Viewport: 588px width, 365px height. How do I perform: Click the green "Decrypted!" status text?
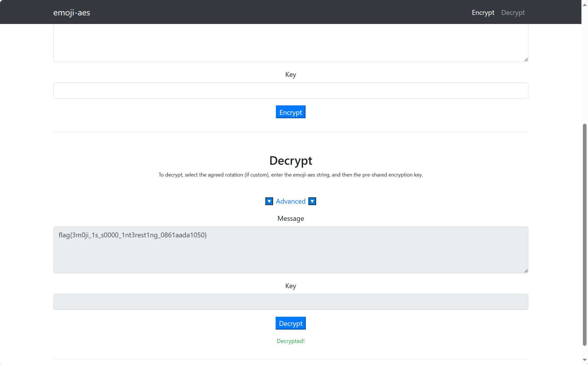(290, 341)
